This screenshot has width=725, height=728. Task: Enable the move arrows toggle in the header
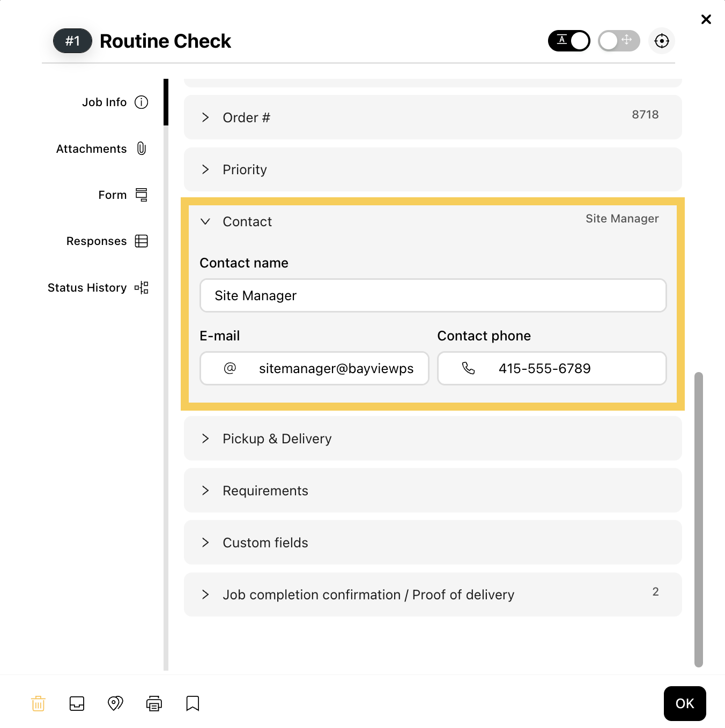point(619,41)
